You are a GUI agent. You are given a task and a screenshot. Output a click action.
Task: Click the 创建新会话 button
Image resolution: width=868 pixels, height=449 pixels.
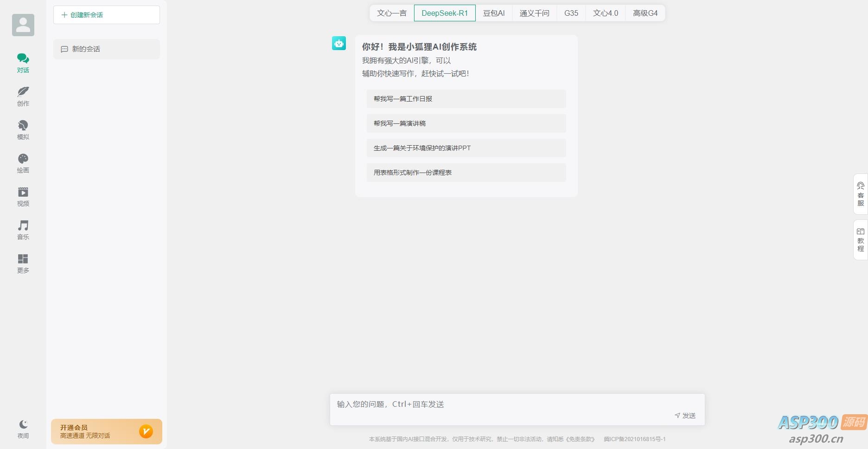(x=106, y=14)
